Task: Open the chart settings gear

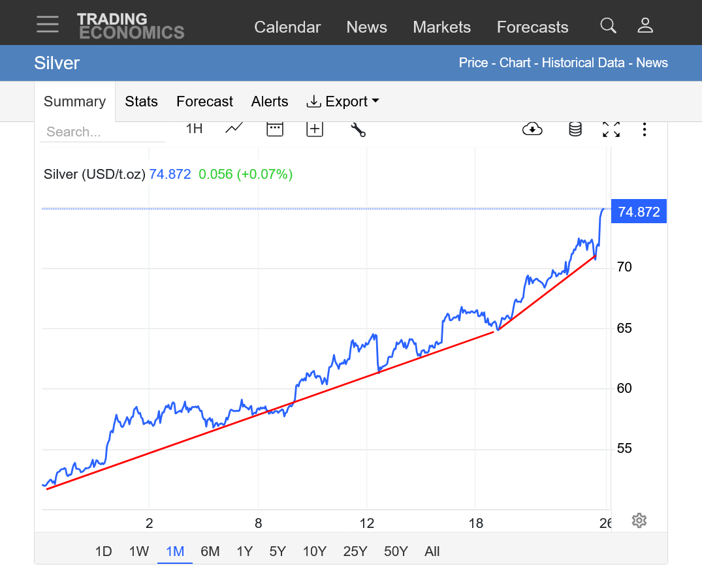Action: click(x=639, y=520)
